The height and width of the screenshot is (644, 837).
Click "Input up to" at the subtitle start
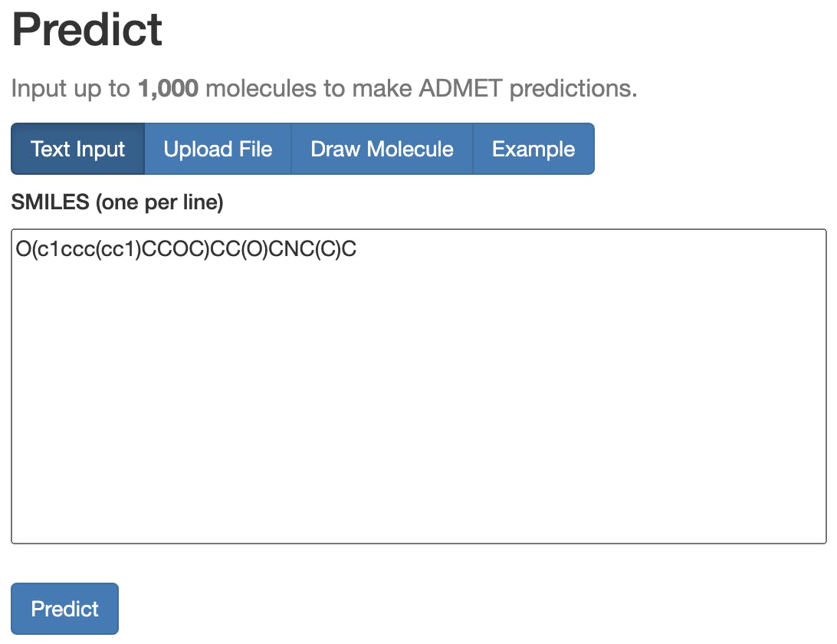(71, 89)
